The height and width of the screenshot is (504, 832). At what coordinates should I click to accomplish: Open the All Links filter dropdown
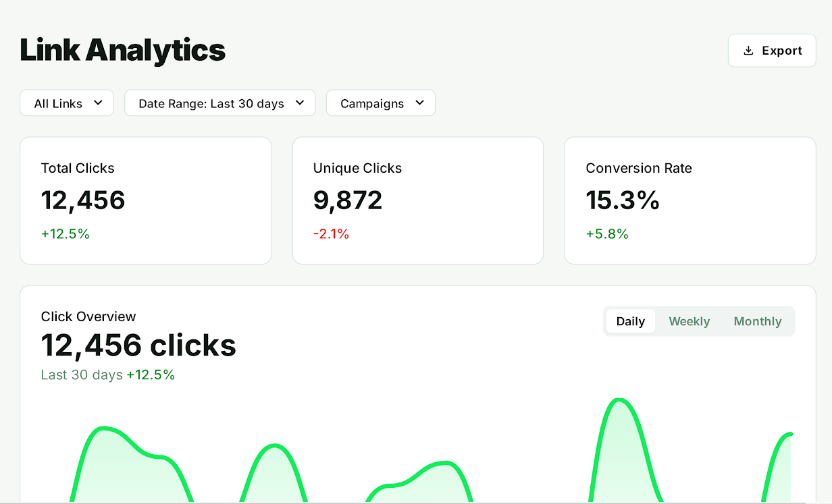(67, 103)
